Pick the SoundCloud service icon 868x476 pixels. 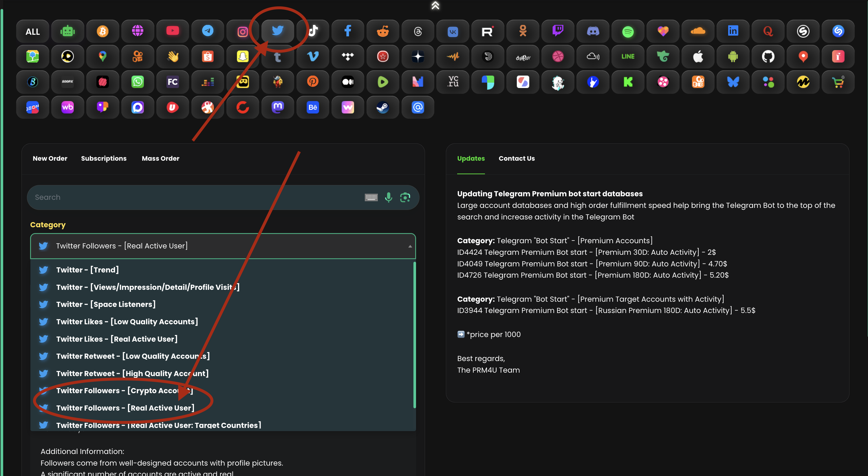pos(699,31)
